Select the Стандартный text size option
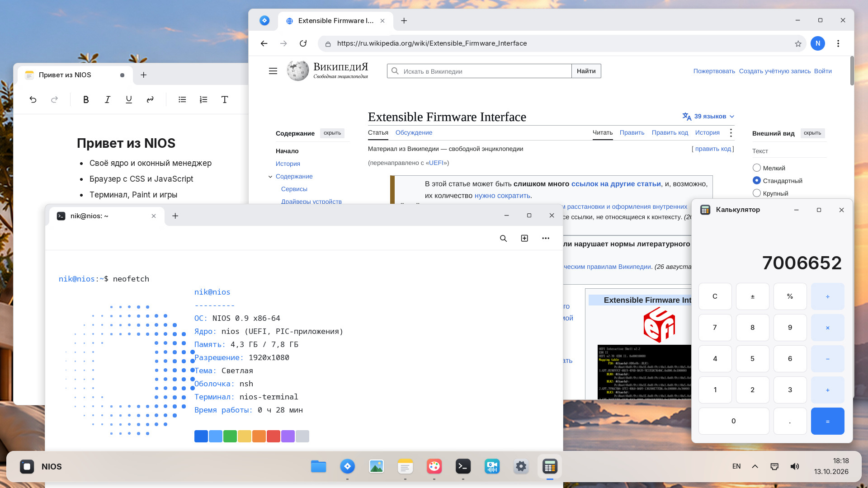Viewport: 868px width, 488px height. 757,180
